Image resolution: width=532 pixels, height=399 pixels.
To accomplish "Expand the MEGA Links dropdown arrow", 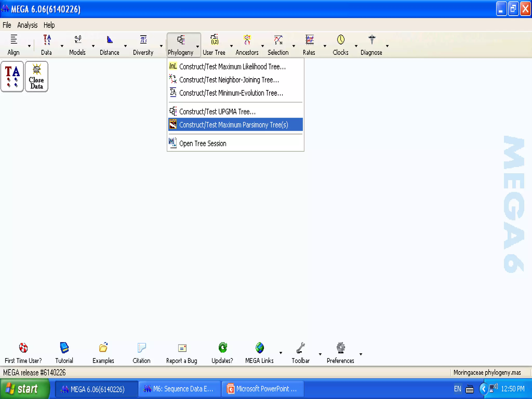I will [x=281, y=353].
